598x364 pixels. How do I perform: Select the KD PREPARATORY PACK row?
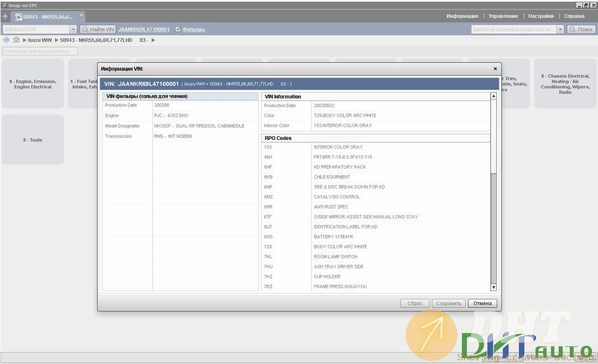pos(376,167)
